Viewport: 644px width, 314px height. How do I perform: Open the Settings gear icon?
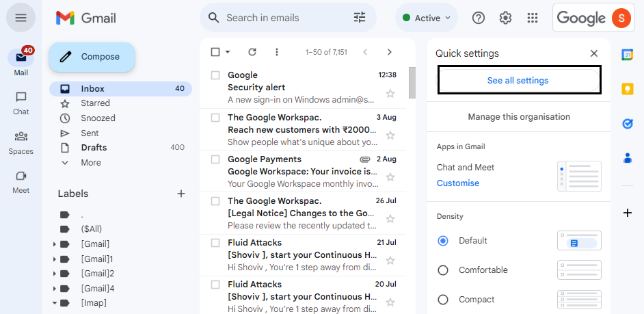(506, 18)
